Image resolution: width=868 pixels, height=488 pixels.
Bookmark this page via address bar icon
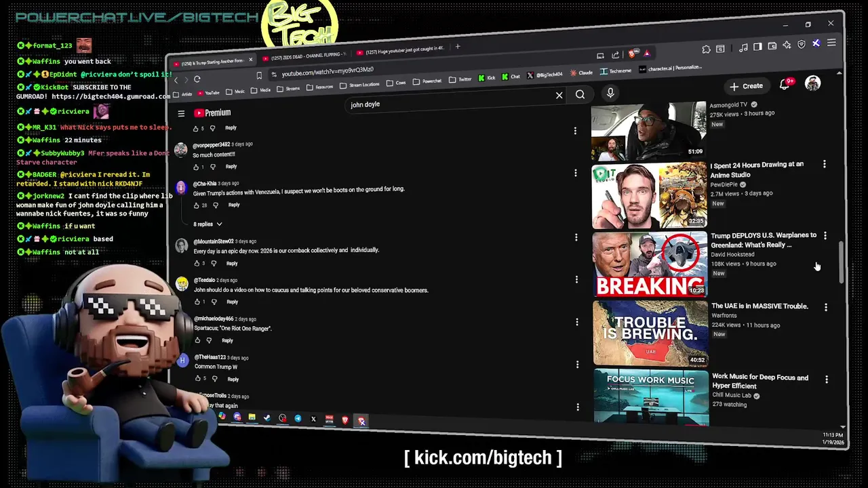tap(259, 75)
